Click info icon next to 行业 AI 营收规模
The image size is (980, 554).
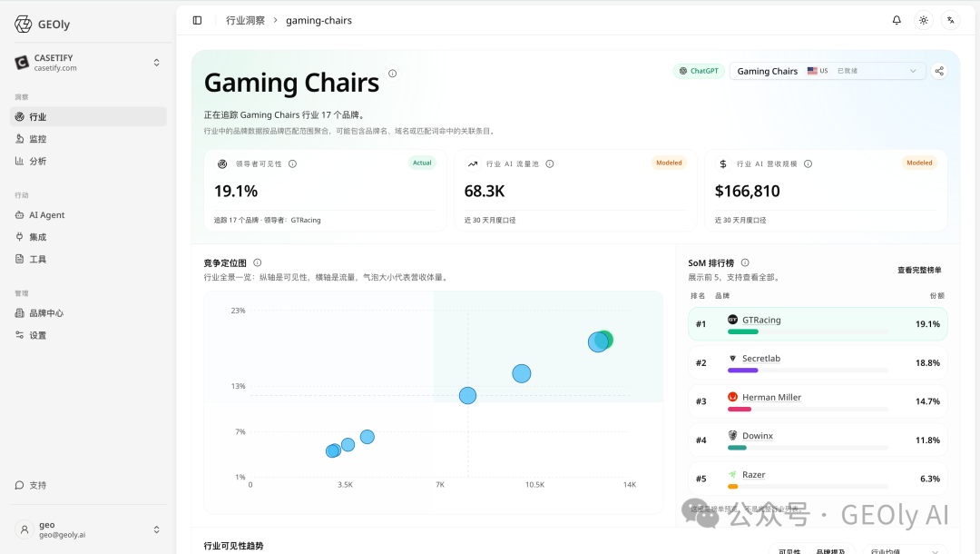[x=808, y=163]
